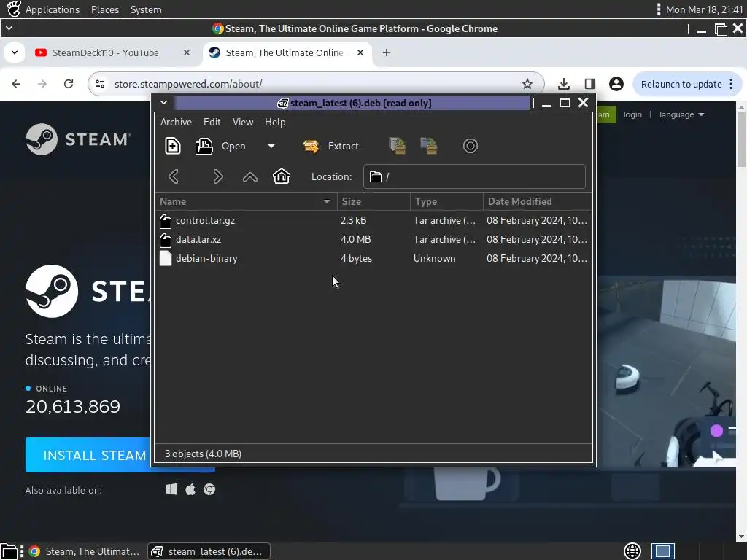Expand the Chrome tab search dropdown
The image size is (747, 560).
(15, 52)
